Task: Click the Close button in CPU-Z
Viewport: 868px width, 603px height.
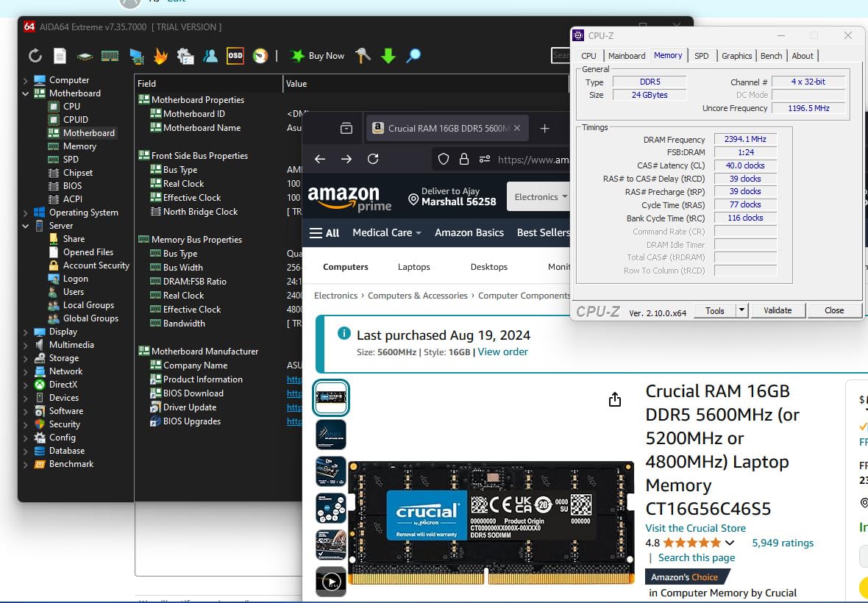Action: (834, 310)
